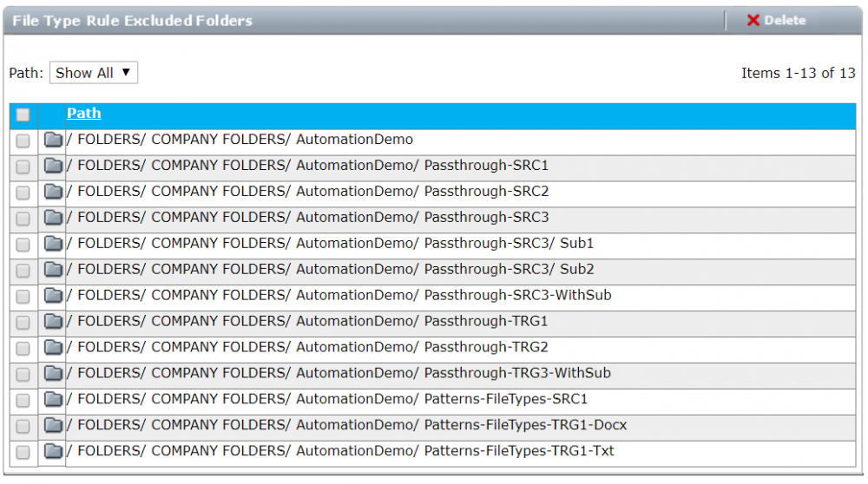Viewport: 868px width, 484px height.
Task: Toggle the select-all checkbox in header
Action: point(23,114)
